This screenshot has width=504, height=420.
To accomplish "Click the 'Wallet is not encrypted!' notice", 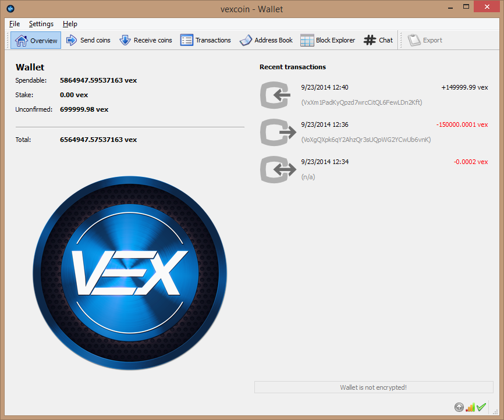I will (374, 387).
